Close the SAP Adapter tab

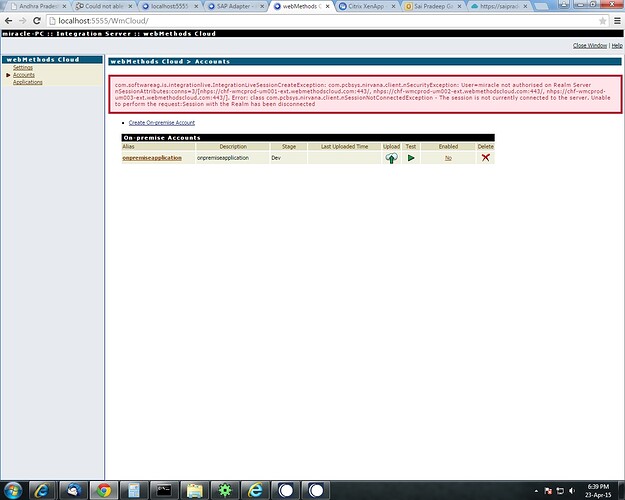point(262,6)
